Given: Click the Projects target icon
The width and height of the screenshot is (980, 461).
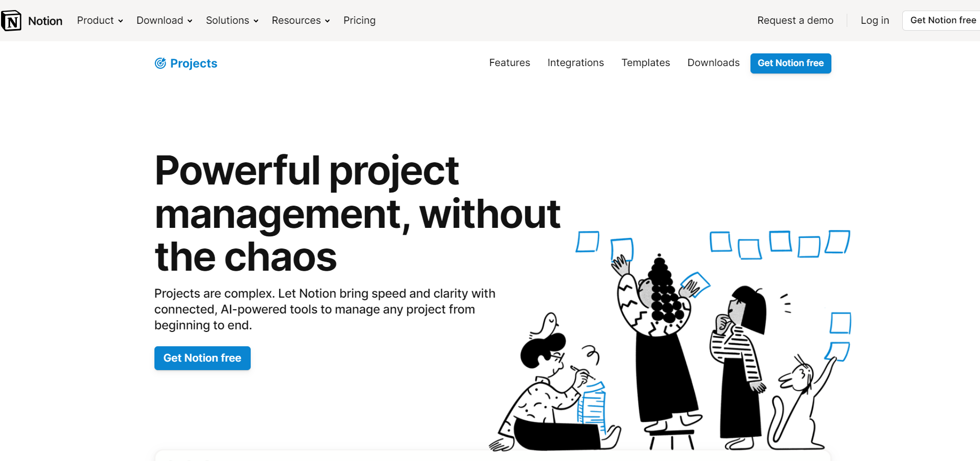Looking at the screenshot, I should click(x=160, y=63).
